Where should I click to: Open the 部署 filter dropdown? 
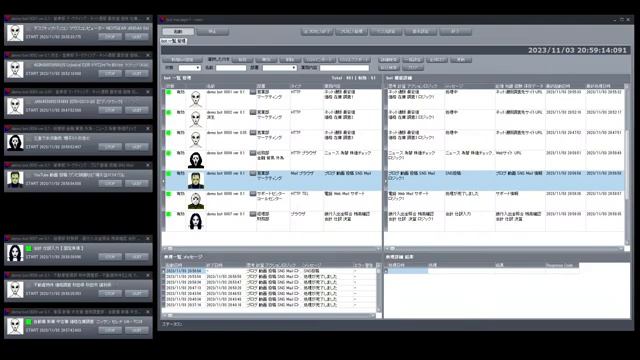(x=280, y=68)
